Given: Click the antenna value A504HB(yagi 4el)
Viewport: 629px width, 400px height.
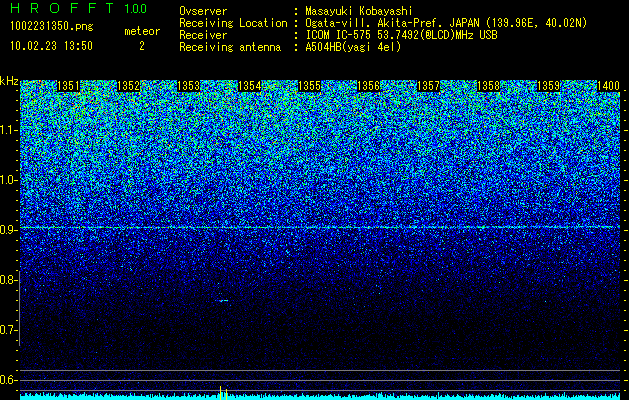Looking at the screenshot, I should point(353,47).
